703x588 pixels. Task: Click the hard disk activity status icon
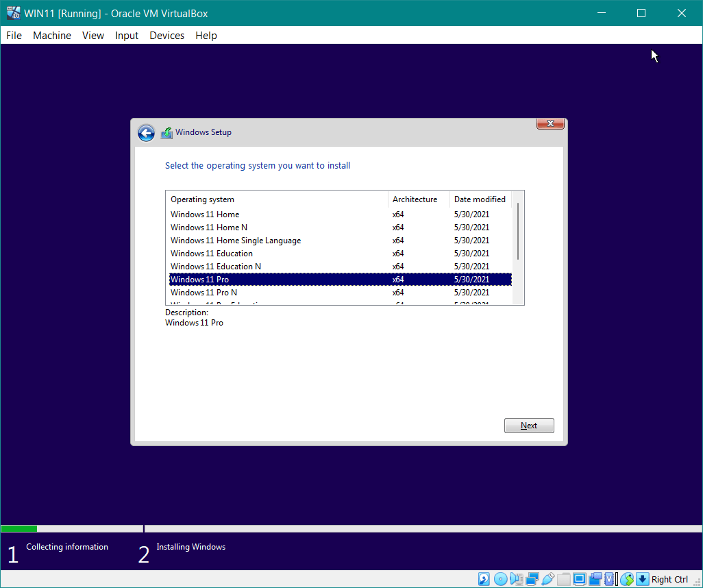pyautogui.click(x=484, y=579)
